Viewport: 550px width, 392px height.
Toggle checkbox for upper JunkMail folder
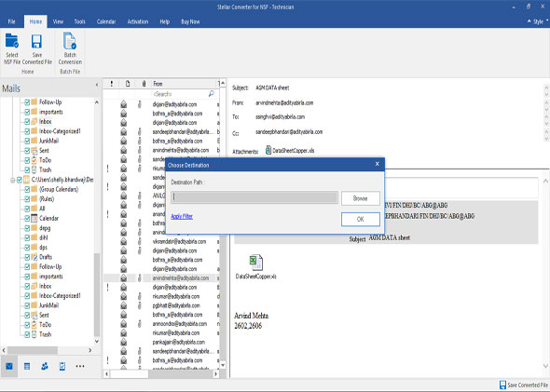tap(27, 141)
